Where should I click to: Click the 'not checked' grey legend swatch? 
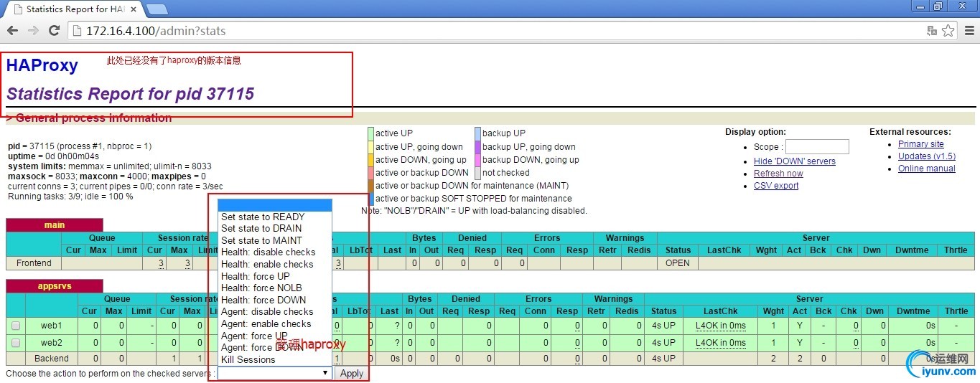(477, 172)
